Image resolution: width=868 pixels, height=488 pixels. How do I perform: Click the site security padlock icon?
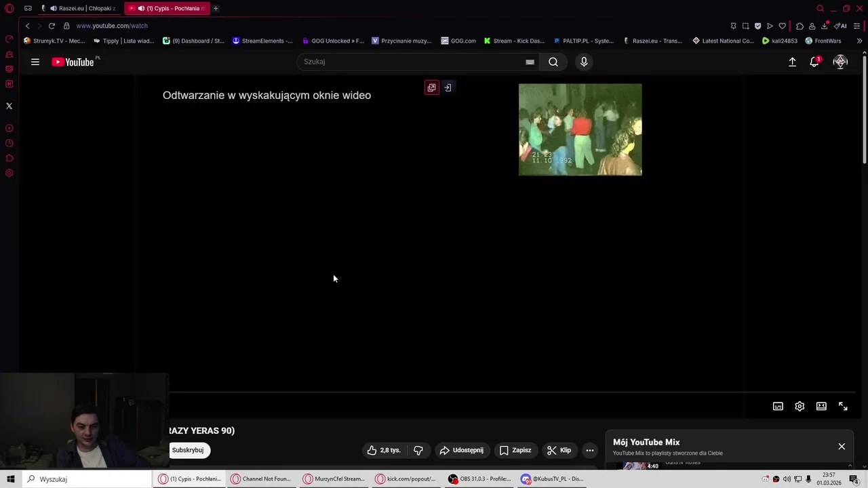coord(66,26)
